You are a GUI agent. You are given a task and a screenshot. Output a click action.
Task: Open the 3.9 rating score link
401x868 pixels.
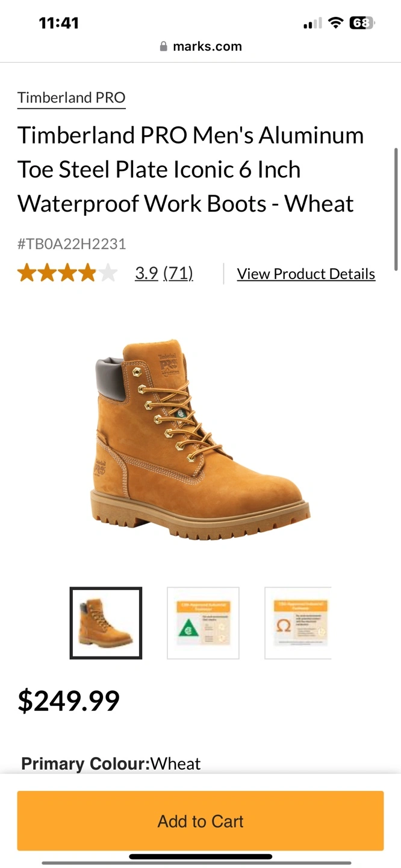coord(146,273)
